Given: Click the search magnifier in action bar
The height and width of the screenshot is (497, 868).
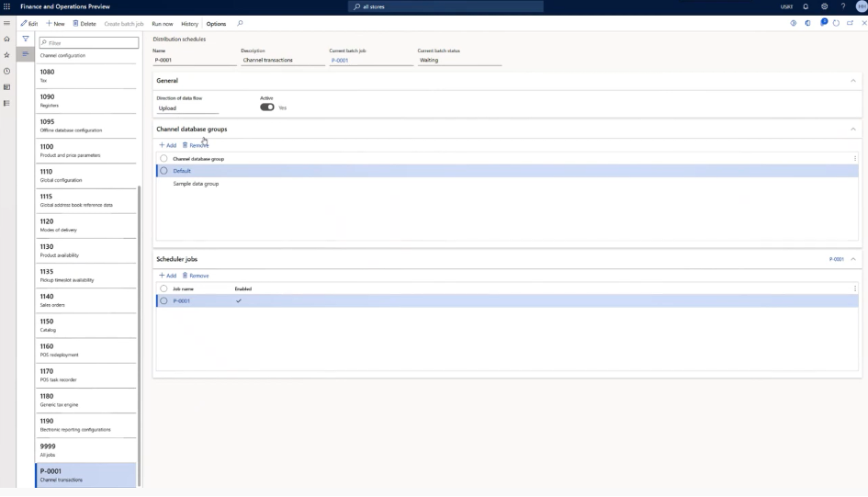Looking at the screenshot, I should [x=241, y=23].
